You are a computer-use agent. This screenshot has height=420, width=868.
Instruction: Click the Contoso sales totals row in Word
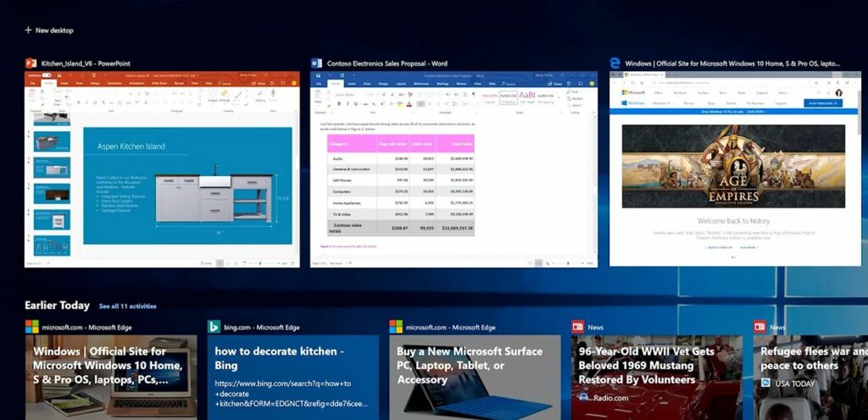coord(401,228)
